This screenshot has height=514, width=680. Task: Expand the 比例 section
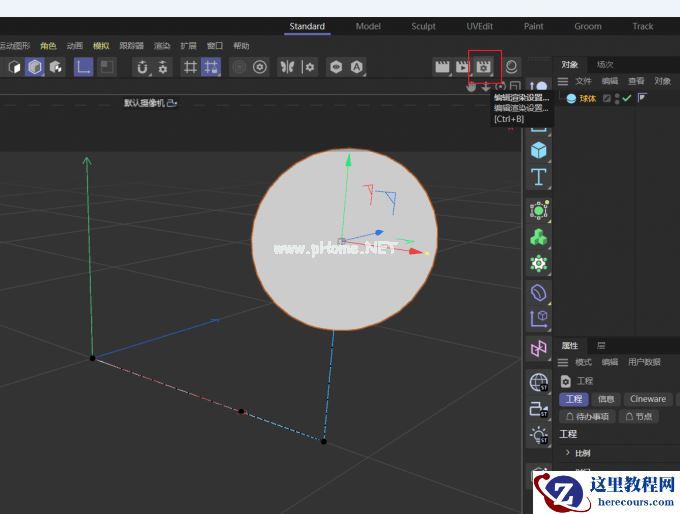[568, 453]
